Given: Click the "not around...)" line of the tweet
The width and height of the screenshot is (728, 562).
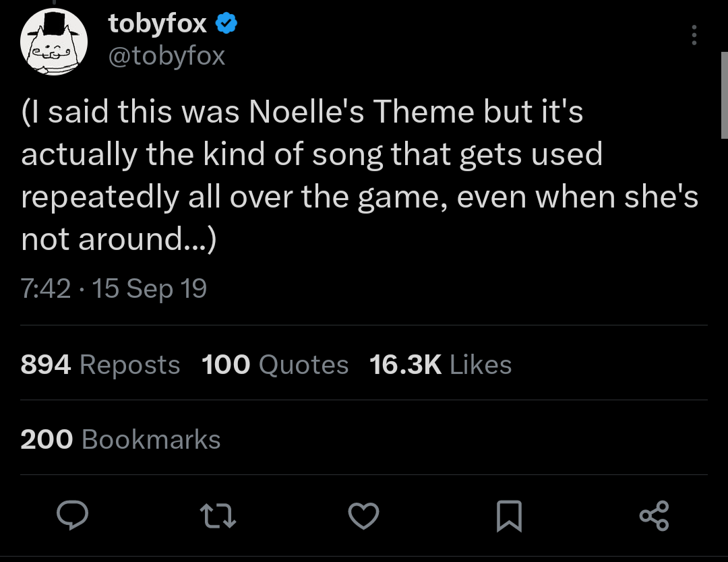Looking at the screenshot, I should coord(119,240).
